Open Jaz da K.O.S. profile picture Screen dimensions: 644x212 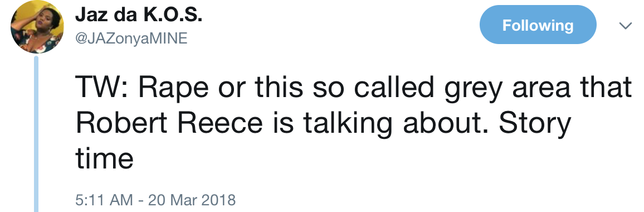tap(37, 27)
